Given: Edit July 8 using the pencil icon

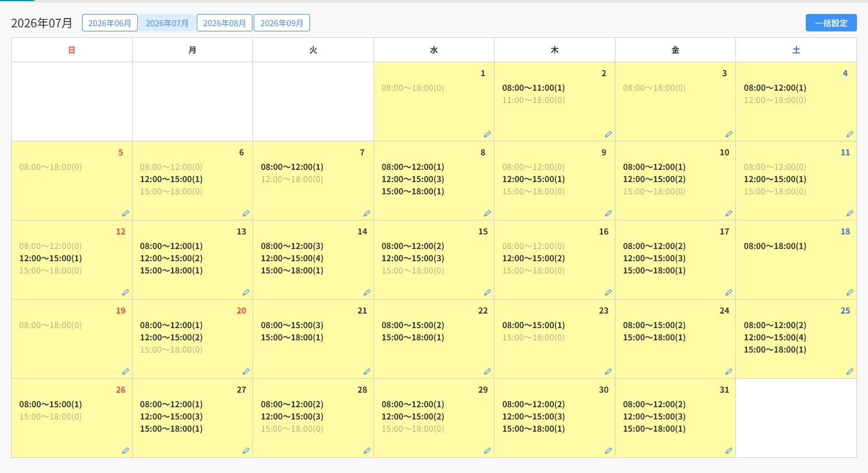Looking at the screenshot, I should (x=488, y=214).
